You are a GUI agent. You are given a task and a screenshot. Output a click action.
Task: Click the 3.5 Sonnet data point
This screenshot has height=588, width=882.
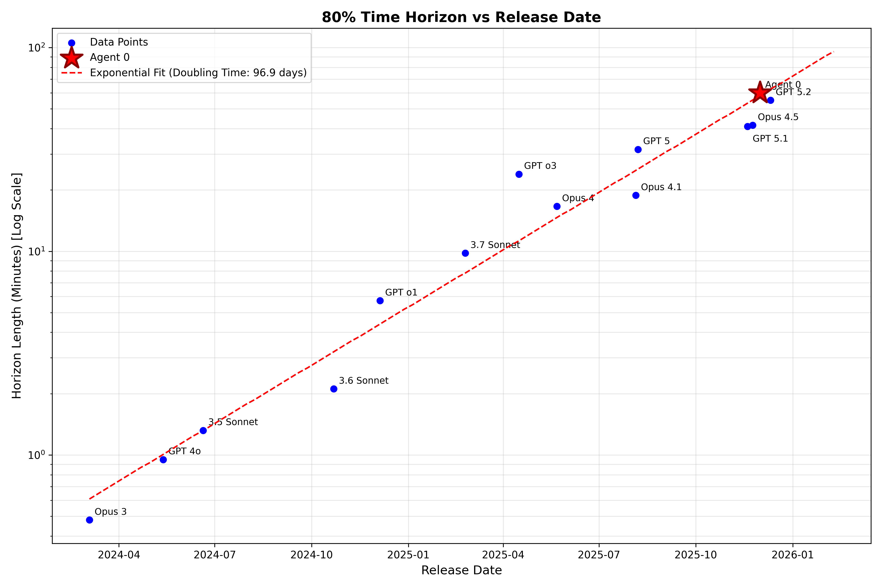(x=203, y=430)
